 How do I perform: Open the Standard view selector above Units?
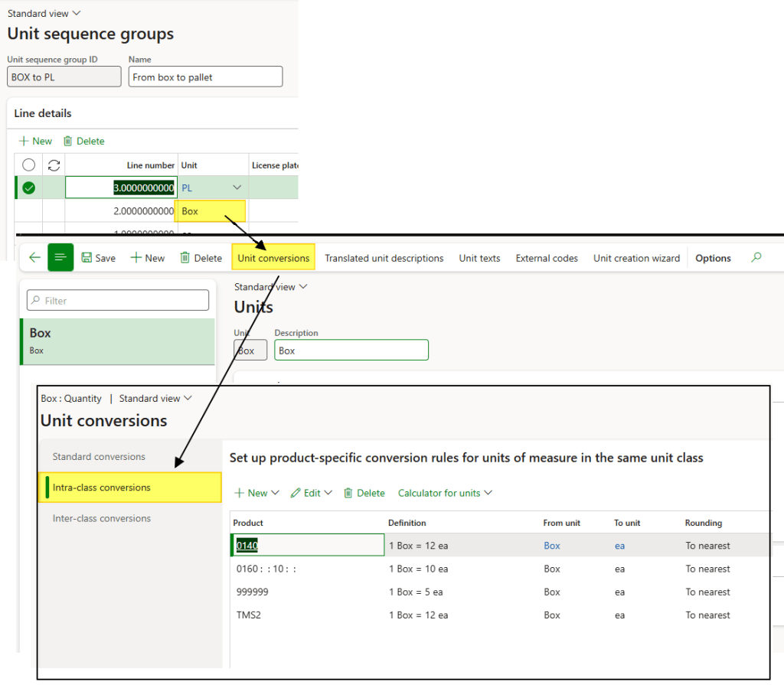pos(271,287)
